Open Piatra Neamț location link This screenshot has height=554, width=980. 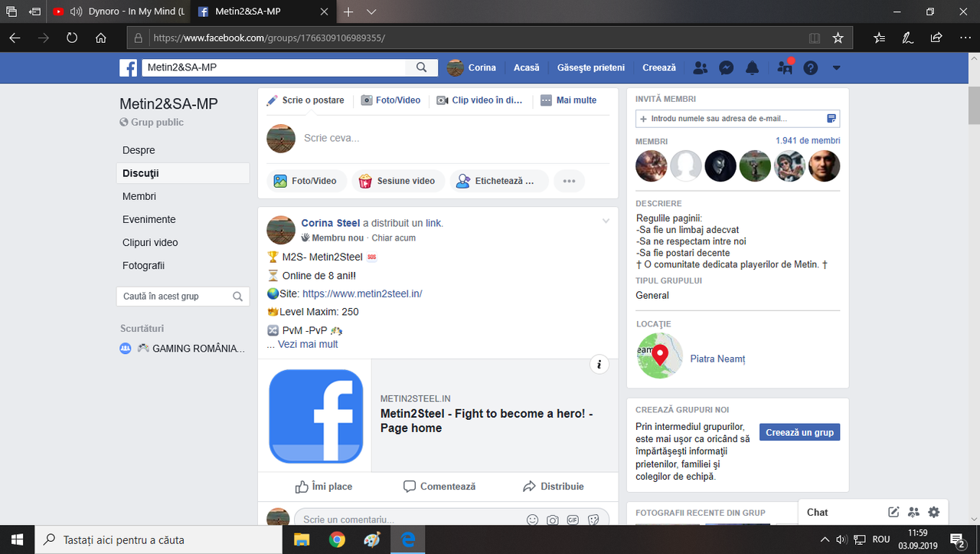click(x=717, y=359)
